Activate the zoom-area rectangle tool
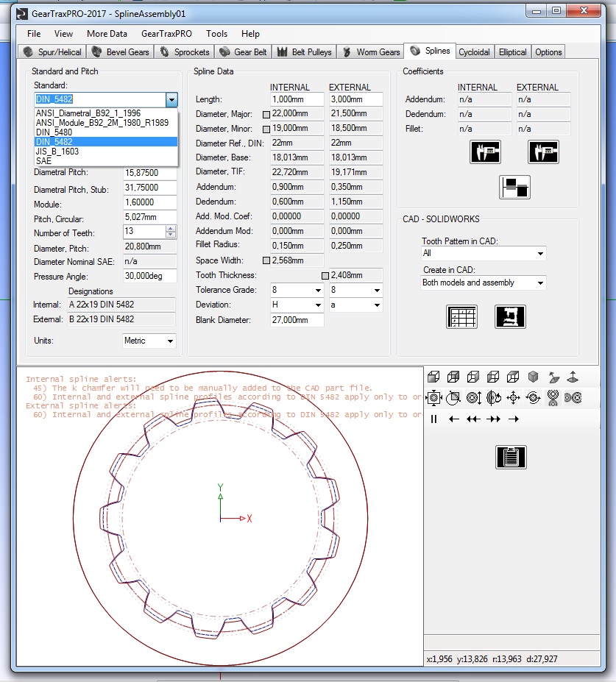 [x=453, y=397]
